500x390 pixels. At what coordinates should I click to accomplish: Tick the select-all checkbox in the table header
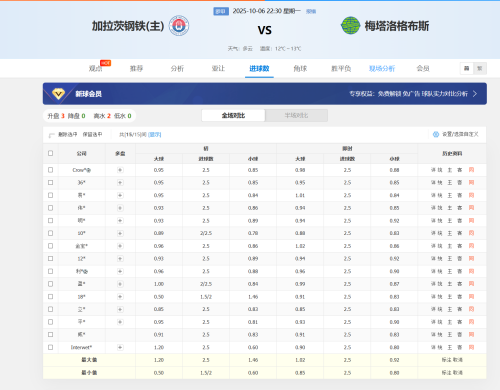[50, 153]
